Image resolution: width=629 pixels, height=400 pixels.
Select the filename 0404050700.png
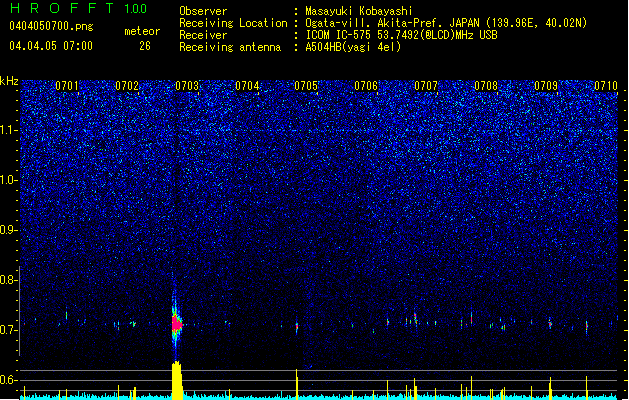pos(51,27)
